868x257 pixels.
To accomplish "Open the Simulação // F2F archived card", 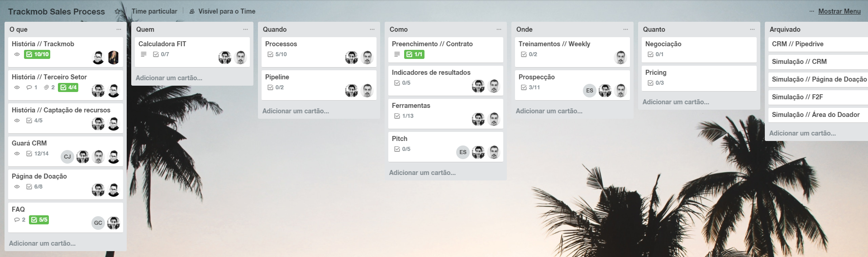I will pyautogui.click(x=797, y=97).
